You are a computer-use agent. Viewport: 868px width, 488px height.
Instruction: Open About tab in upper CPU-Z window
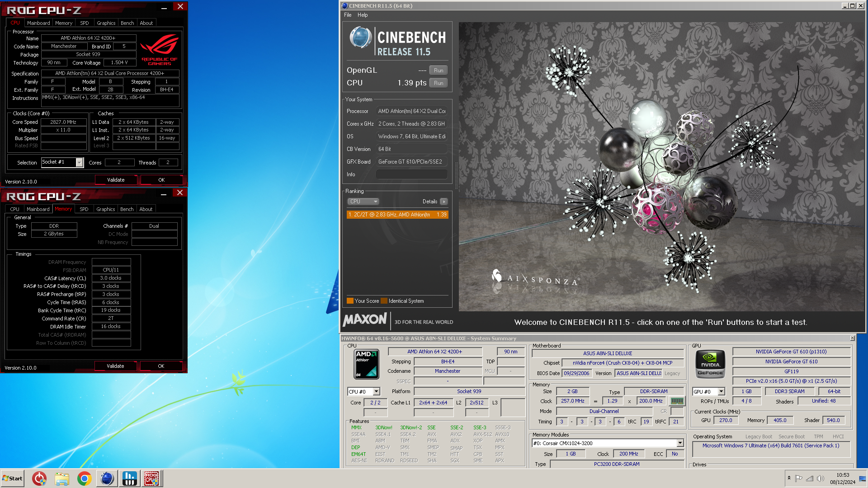146,23
